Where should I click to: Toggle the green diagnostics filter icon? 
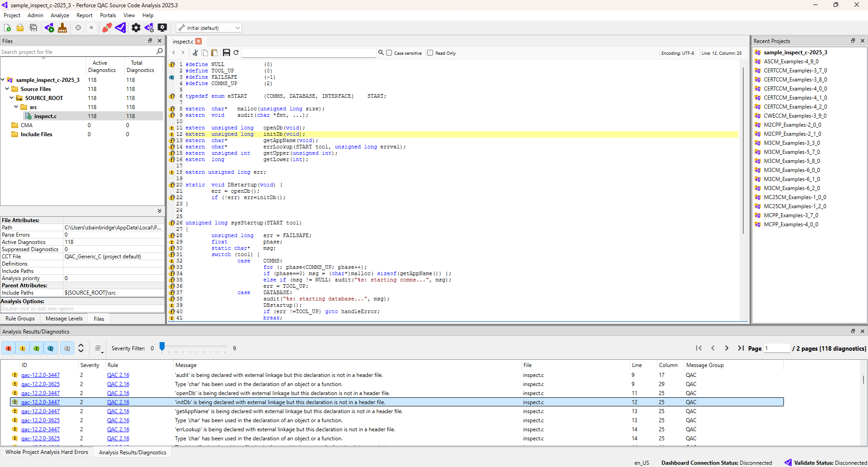pos(36,348)
